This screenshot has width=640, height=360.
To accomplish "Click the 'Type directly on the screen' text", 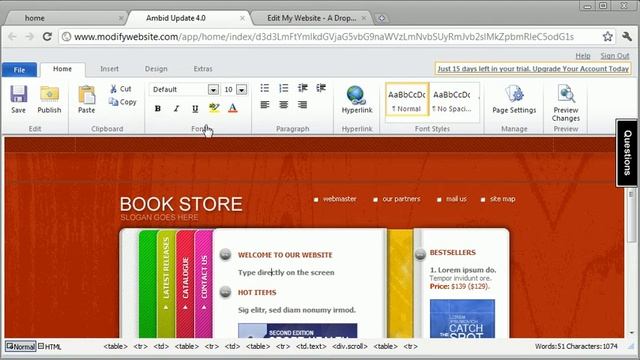I will [286, 273].
